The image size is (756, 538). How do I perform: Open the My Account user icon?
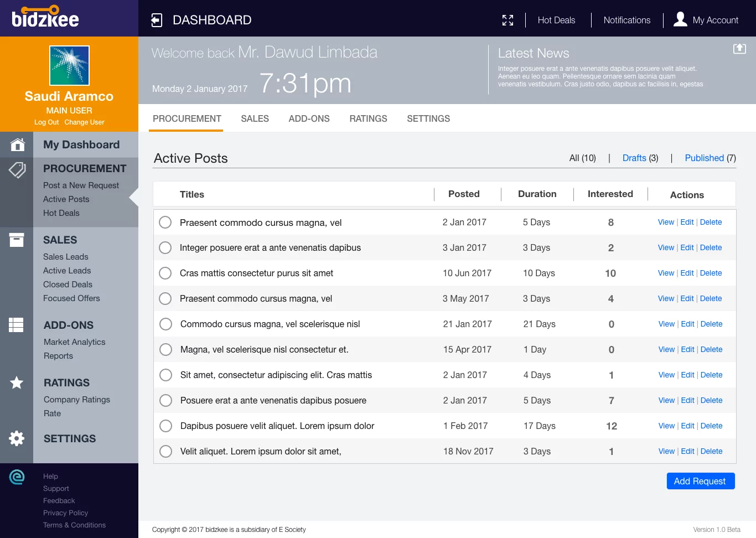coord(680,19)
